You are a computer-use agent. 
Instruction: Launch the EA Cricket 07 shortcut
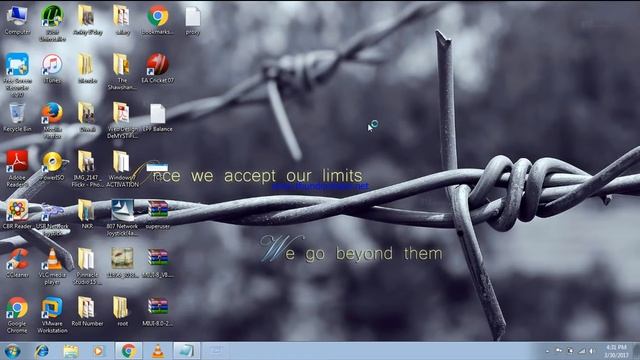click(x=158, y=69)
